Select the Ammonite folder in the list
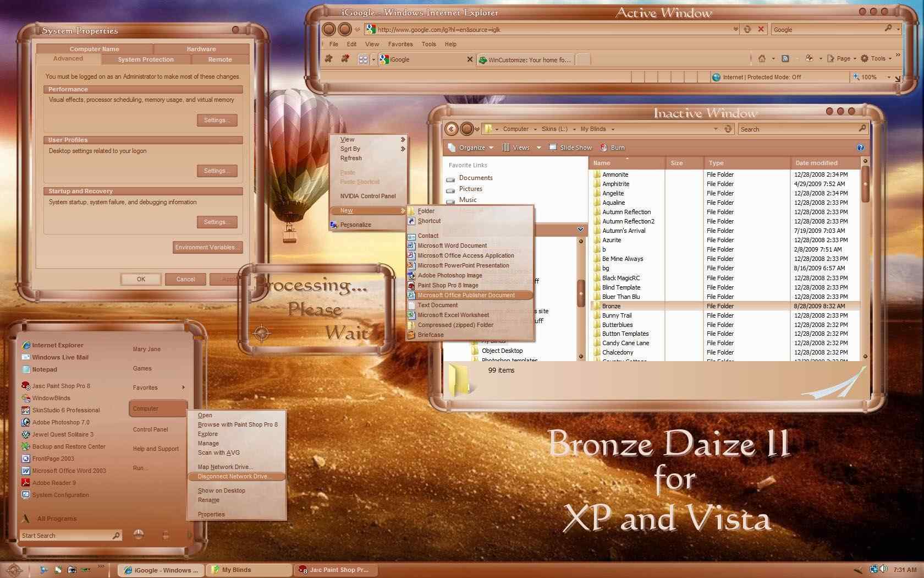 coord(615,175)
